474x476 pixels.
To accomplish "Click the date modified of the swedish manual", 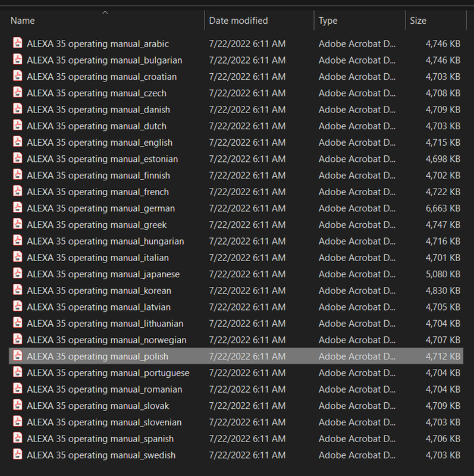I will click(x=247, y=455).
